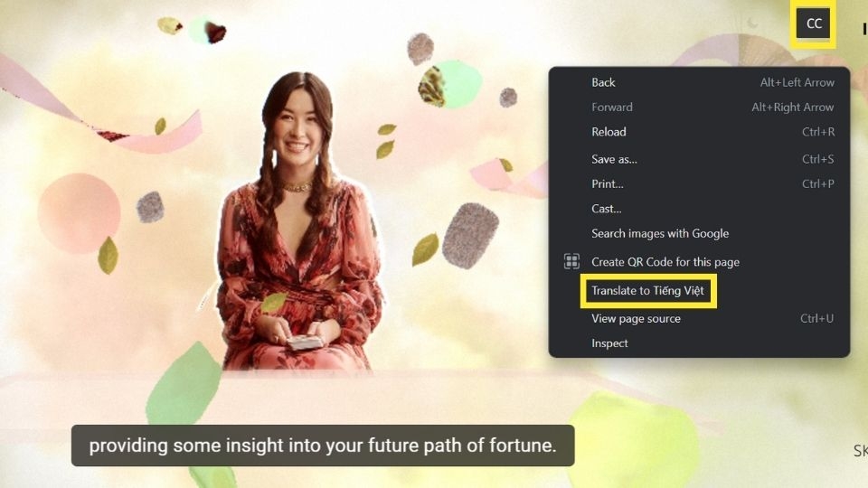The width and height of the screenshot is (868, 488).
Task: Reload the page from the context menu
Action: tap(699, 132)
